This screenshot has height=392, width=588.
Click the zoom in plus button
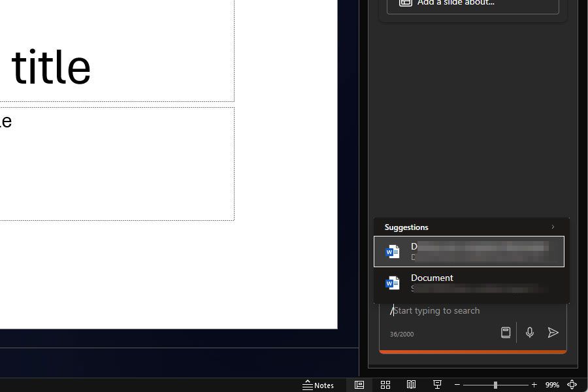534,385
